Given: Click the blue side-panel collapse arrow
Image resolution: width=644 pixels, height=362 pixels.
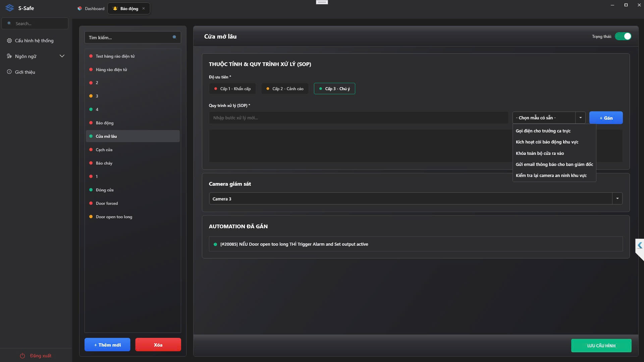Looking at the screenshot, I should (640, 245).
